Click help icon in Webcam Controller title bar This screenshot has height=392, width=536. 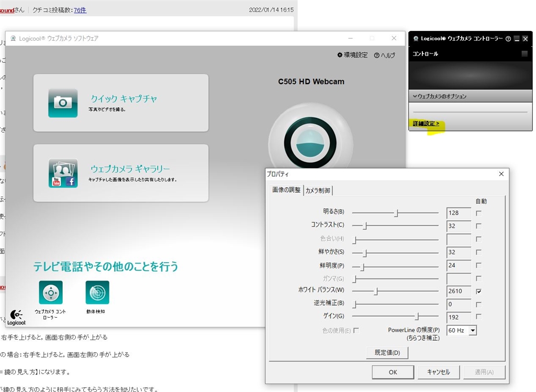508,39
